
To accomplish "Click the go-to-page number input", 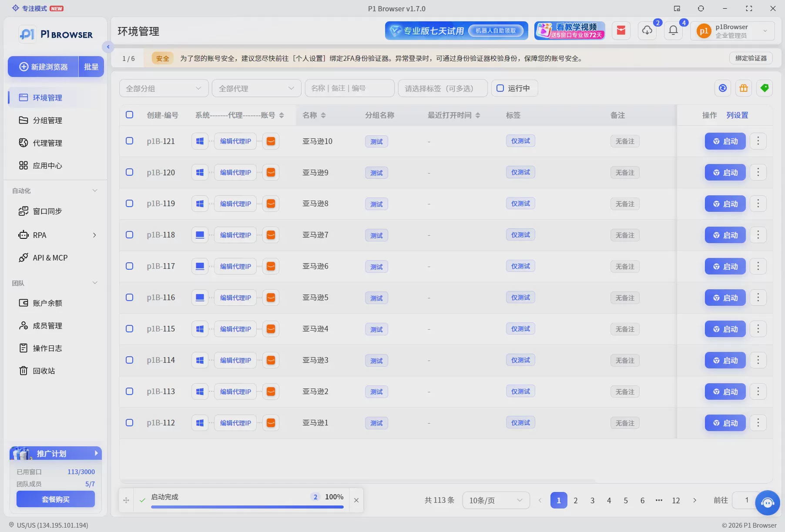I will (747, 500).
